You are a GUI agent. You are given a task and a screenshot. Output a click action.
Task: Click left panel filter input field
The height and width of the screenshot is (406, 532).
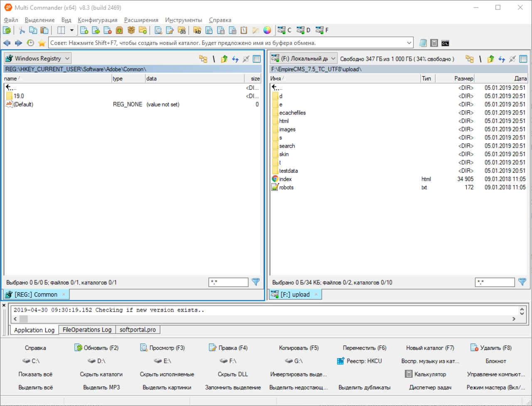click(228, 282)
